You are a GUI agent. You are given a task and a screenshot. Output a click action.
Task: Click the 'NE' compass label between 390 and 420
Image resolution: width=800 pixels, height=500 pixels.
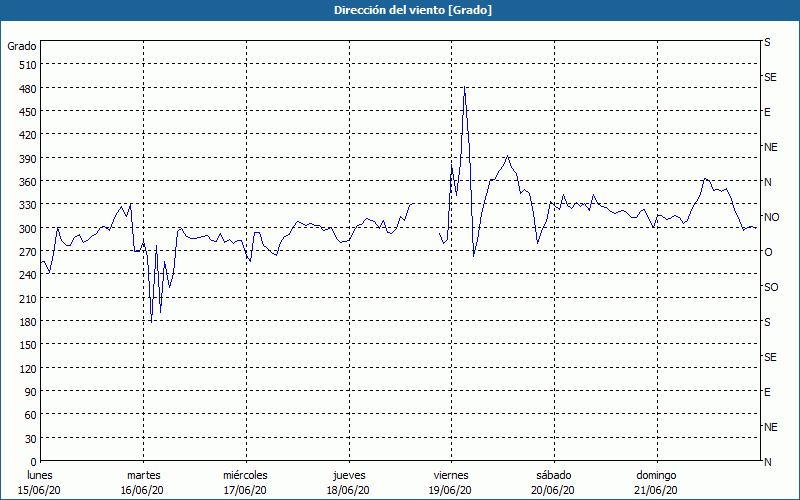(x=771, y=147)
